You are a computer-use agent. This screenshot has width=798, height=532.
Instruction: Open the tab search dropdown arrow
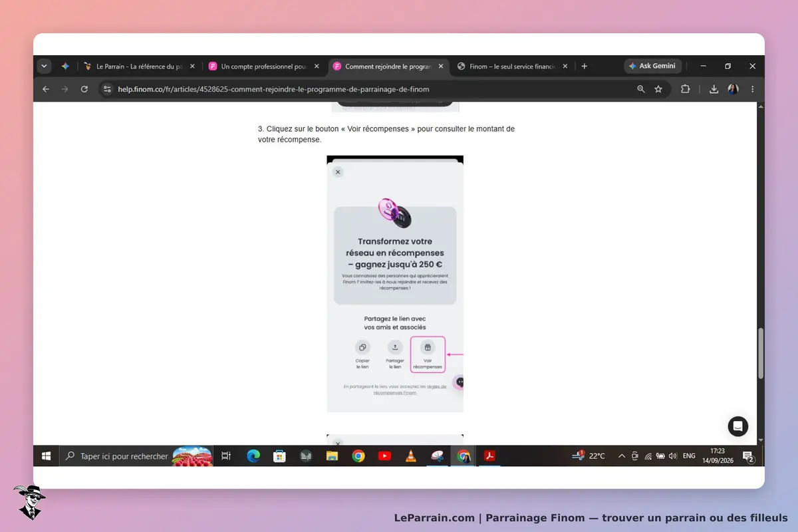click(45, 66)
